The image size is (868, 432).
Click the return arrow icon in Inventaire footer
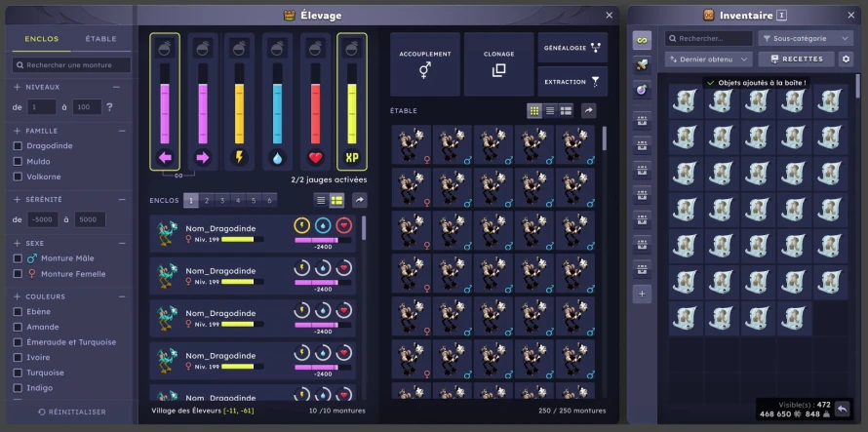[x=842, y=409]
